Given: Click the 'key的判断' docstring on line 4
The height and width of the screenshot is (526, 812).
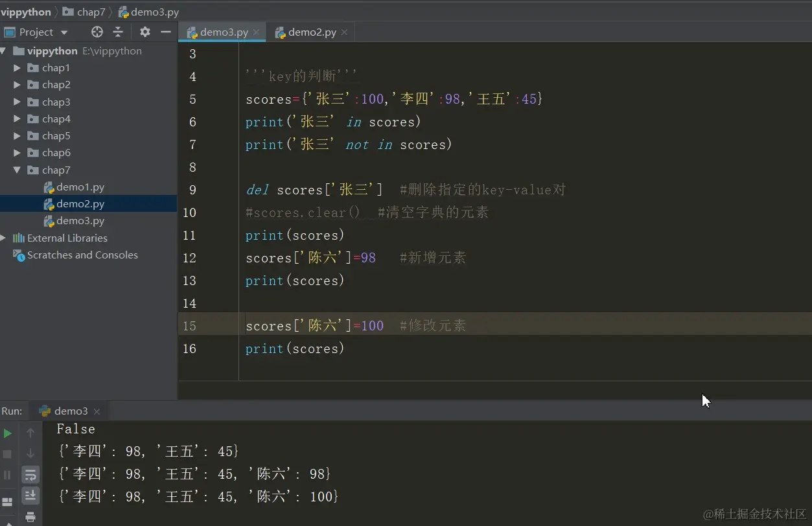Looking at the screenshot, I should point(301,76).
